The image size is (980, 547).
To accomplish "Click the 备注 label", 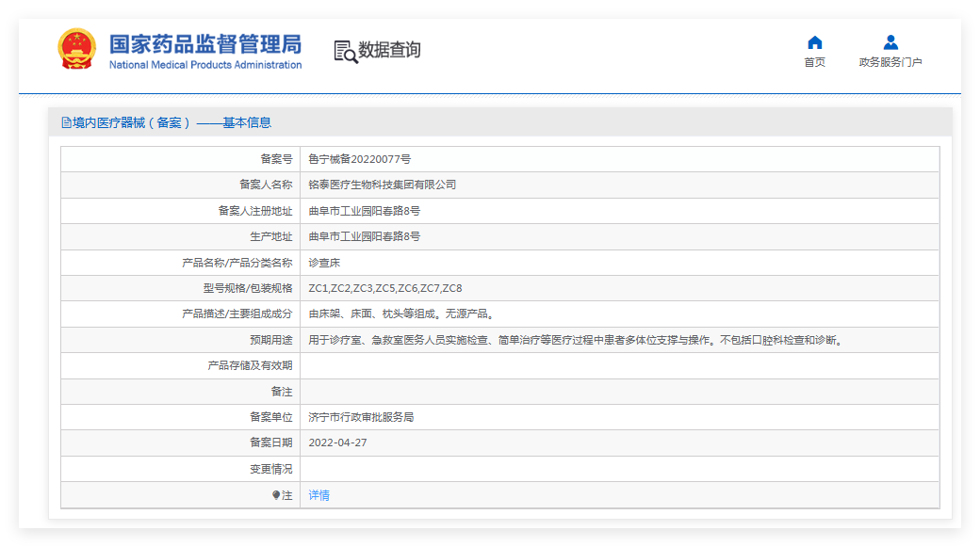I will [x=282, y=392].
